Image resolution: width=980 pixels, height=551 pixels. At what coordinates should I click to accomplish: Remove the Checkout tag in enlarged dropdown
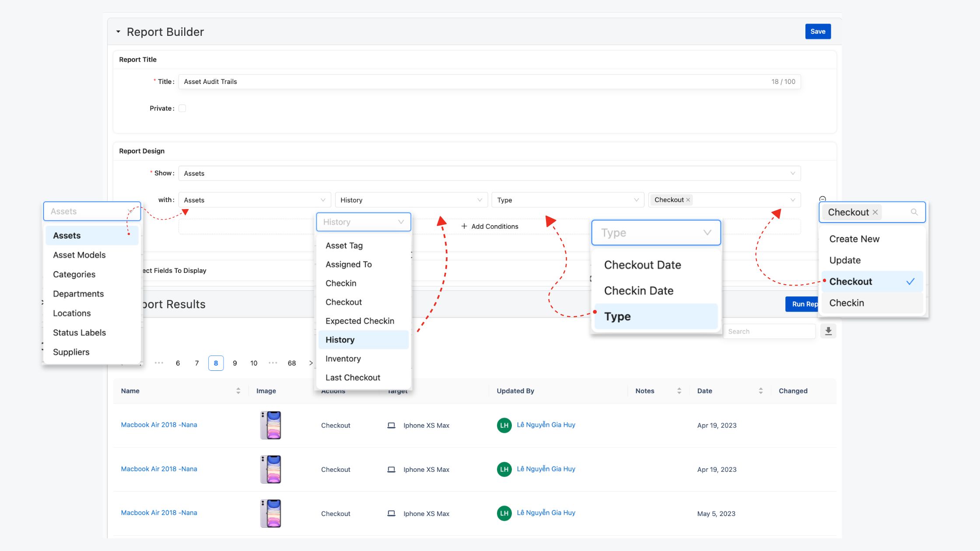[875, 212]
